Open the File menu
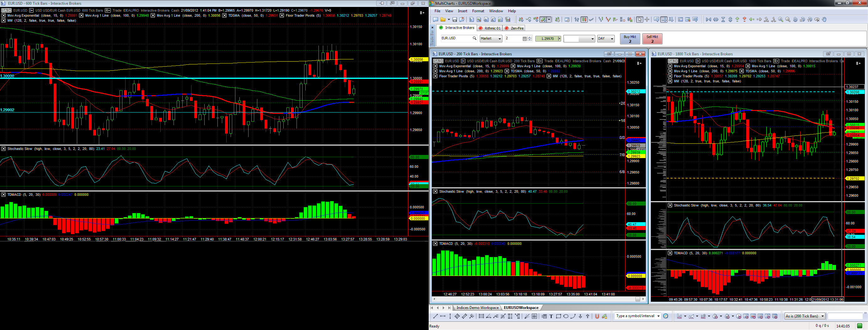 click(x=437, y=11)
